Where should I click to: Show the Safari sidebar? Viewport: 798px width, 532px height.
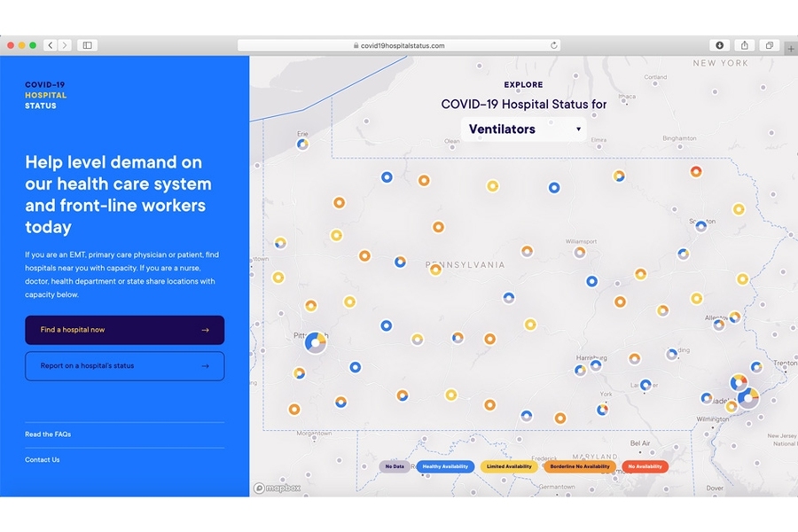click(87, 45)
